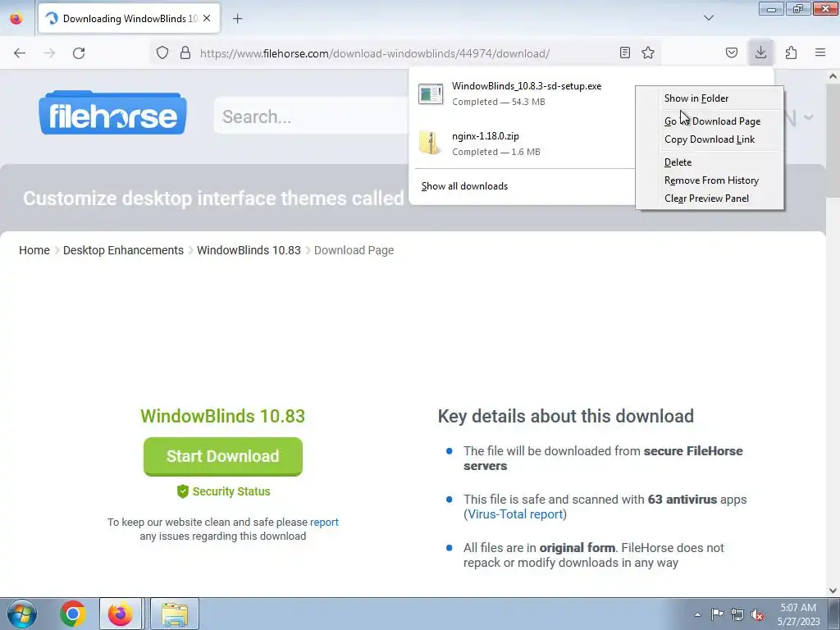Open the Save to Pocket icon
The image size is (840, 630).
pos(732,52)
